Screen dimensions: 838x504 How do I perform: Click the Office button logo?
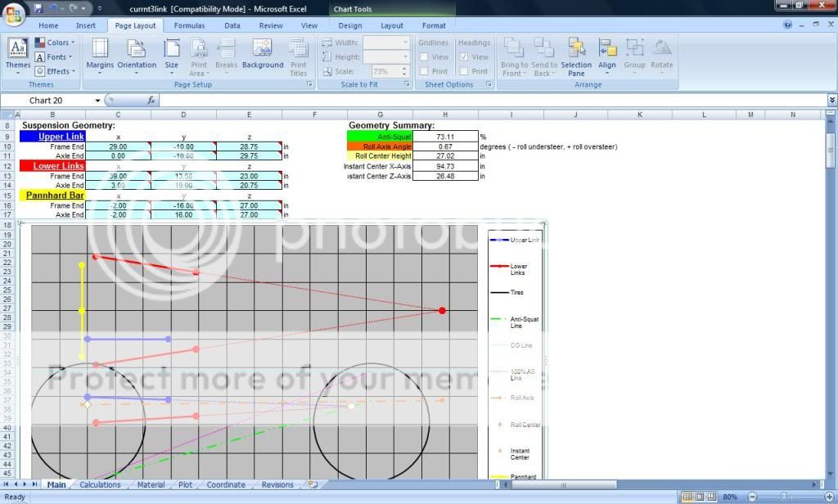pos(14,14)
